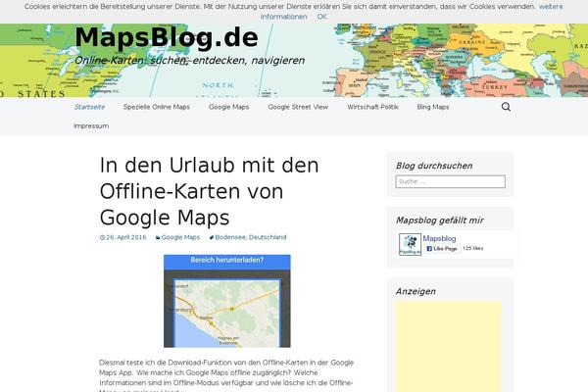Open Wirtschaft-Politik menu item
The image size is (588, 392).
pyautogui.click(x=372, y=107)
